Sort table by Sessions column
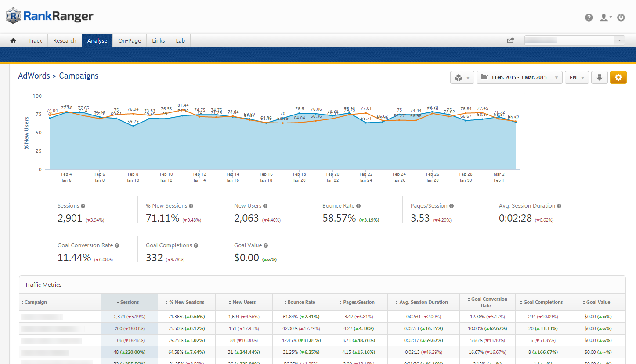Screen dimensions: 636x364 (x=129, y=302)
